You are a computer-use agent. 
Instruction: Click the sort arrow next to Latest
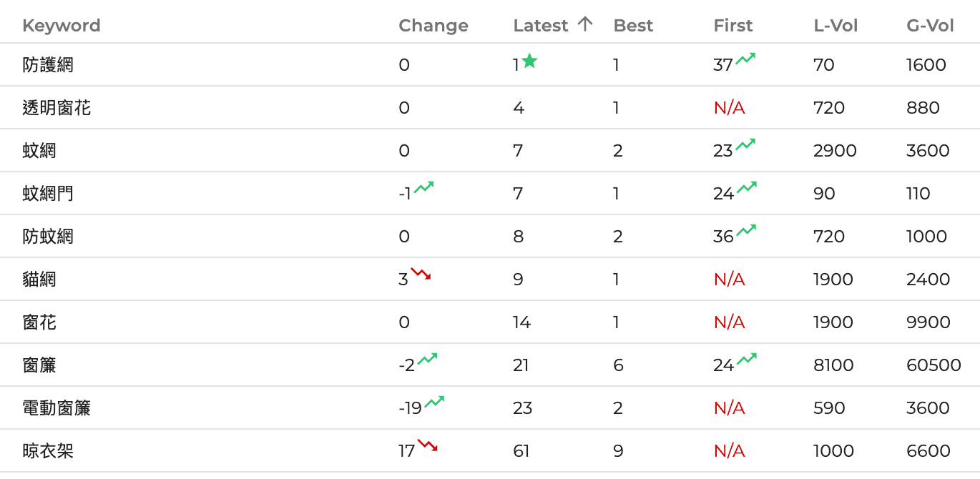[x=585, y=24]
